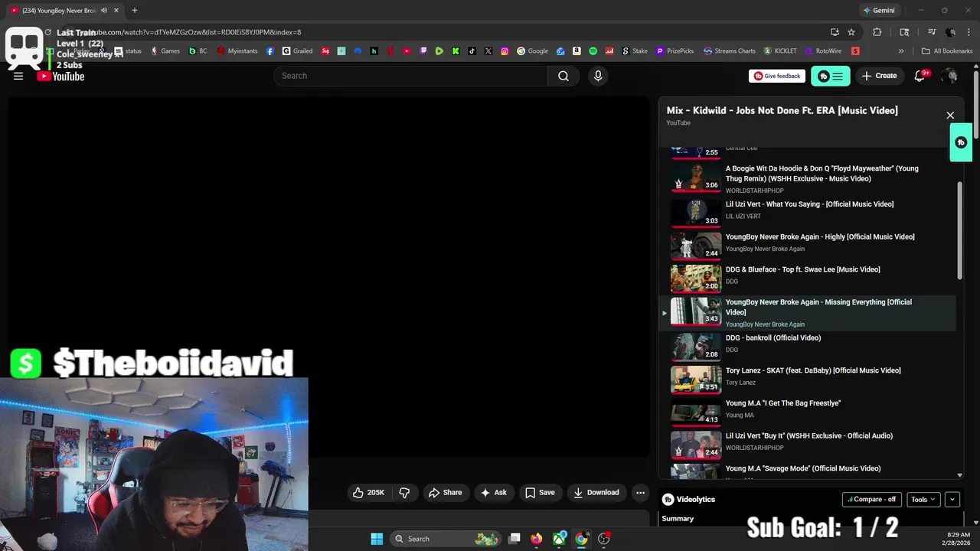The image size is (980, 551).
Task: Open the account avatar menu
Action: coord(949,76)
